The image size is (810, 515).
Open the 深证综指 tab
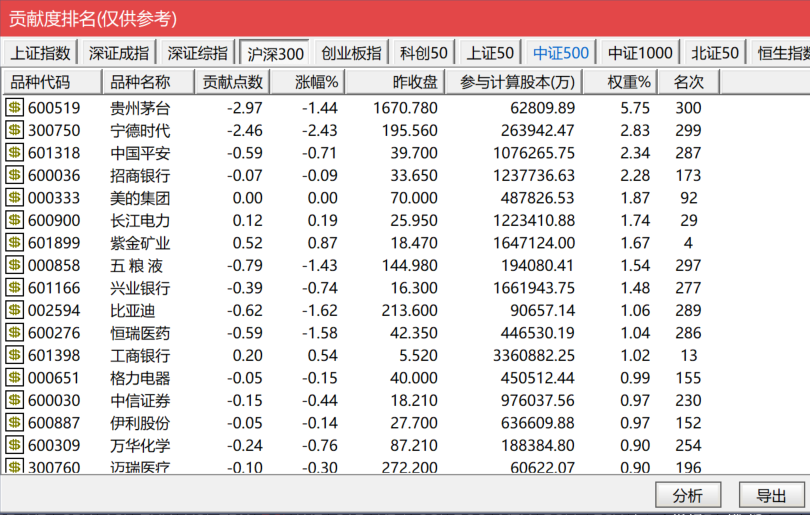point(197,53)
